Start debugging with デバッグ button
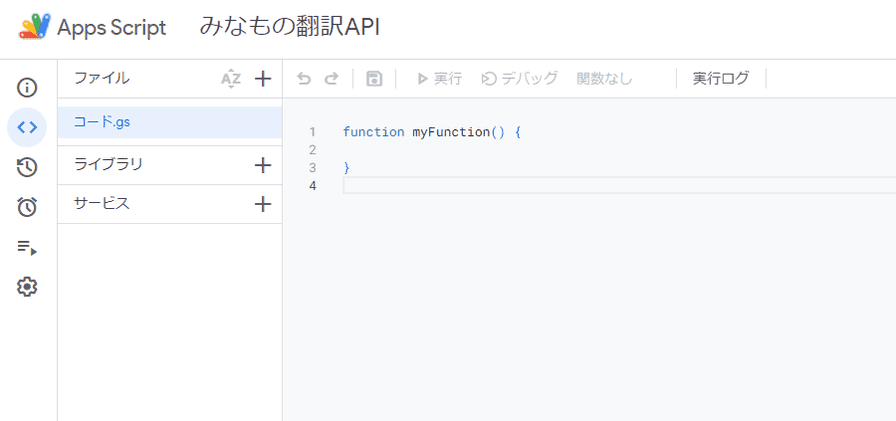896x421 pixels. point(519,79)
